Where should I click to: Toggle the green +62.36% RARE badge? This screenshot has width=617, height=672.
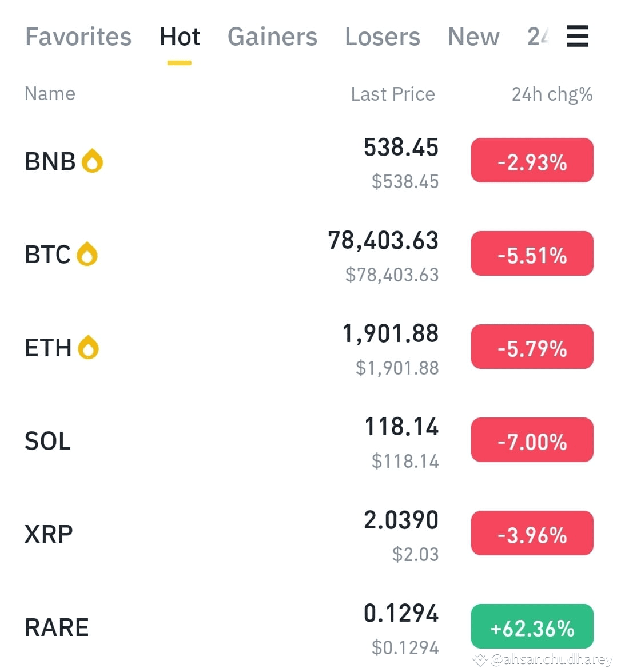[532, 626]
